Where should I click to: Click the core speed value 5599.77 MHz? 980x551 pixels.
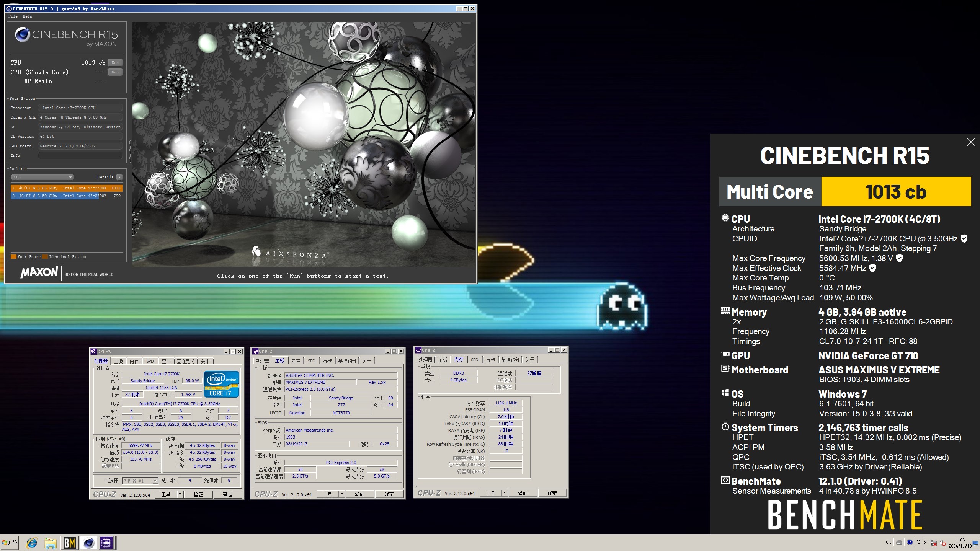pyautogui.click(x=140, y=445)
